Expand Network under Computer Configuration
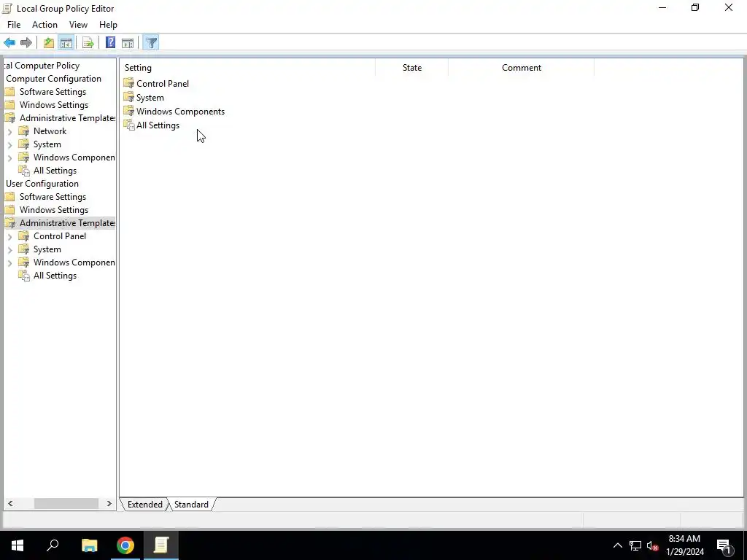This screenshot has height=560, width=747. tap(10, 131)
